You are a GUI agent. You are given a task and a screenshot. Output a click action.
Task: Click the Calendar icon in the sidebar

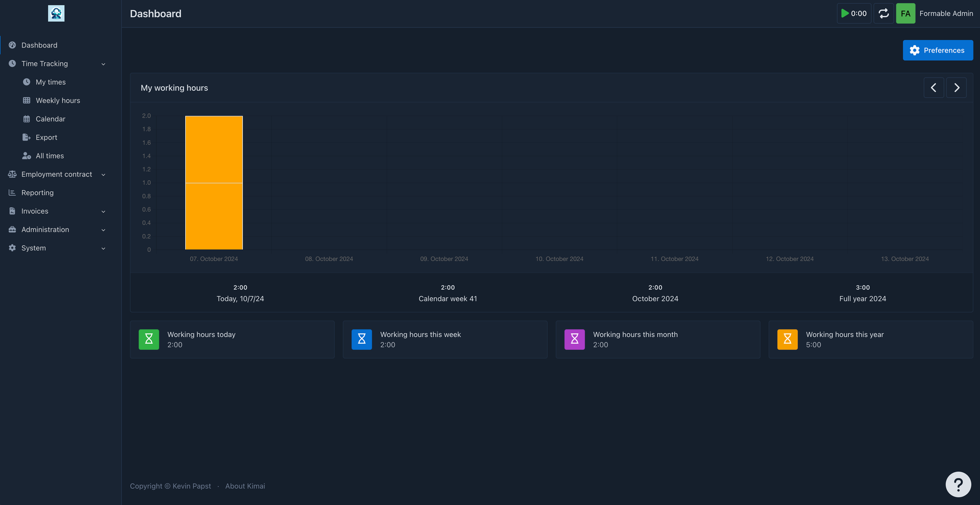tap(26, 119)
